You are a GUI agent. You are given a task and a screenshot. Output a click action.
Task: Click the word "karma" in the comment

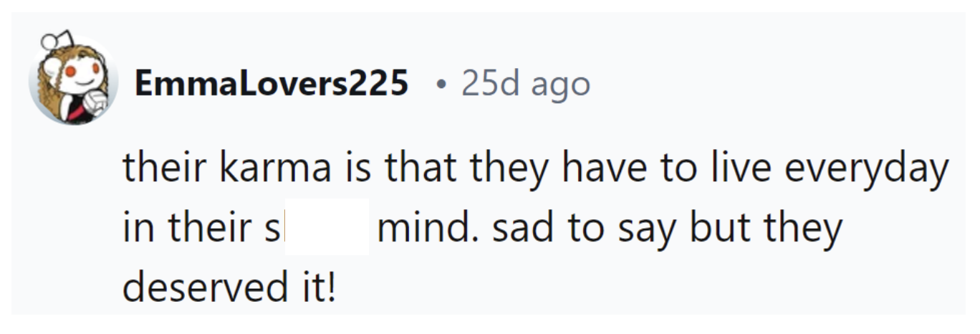pos(274,168)
